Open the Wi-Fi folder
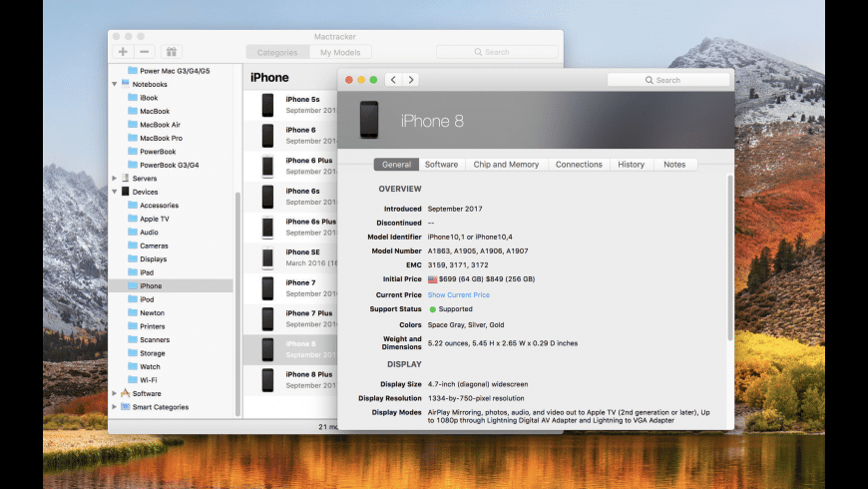Screen dimensions: 868x489 pyautogui.click(x=143, y=380)
